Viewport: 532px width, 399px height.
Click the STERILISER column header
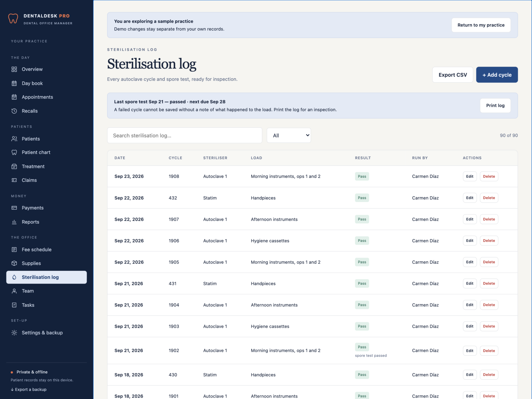pyautogui.click(x=215, y=158)
